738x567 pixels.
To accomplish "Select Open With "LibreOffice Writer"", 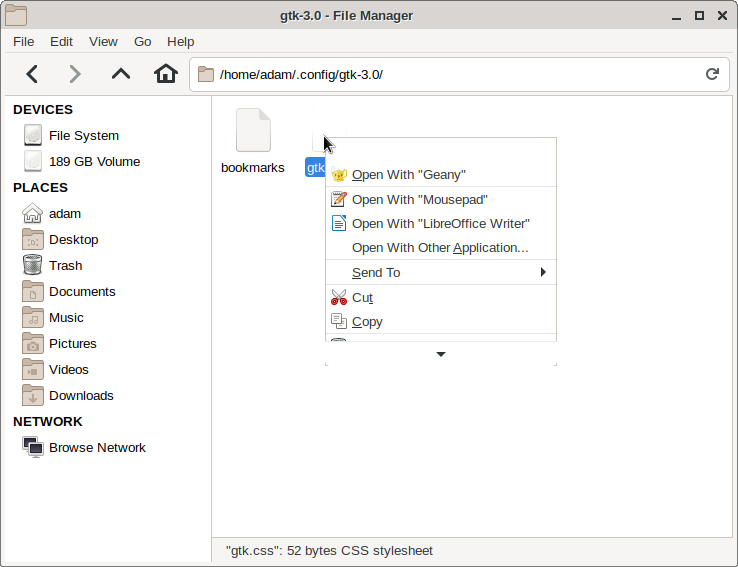I will click(440, 223).
